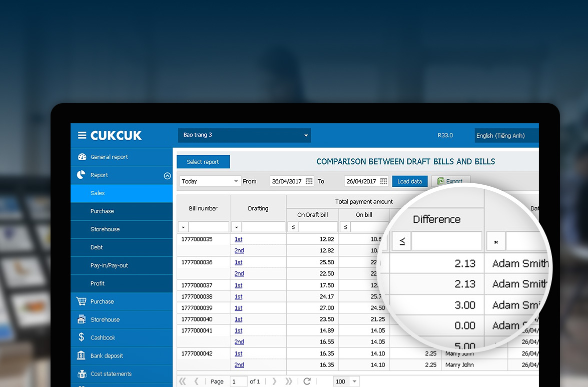Select Pay-in/Pay-out report
Screen dimensions: 588x387
[x=122, y=265]
